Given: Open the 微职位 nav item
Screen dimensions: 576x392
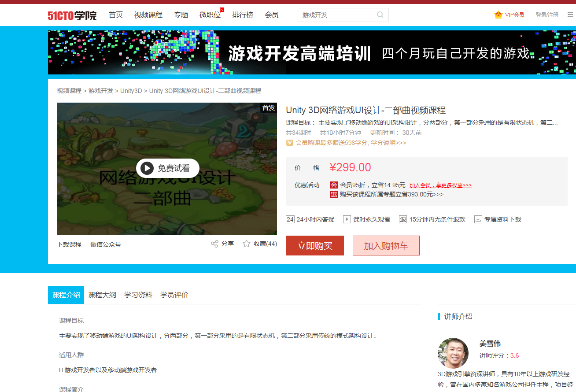Looking at the screenshot, I should [210, 15].
